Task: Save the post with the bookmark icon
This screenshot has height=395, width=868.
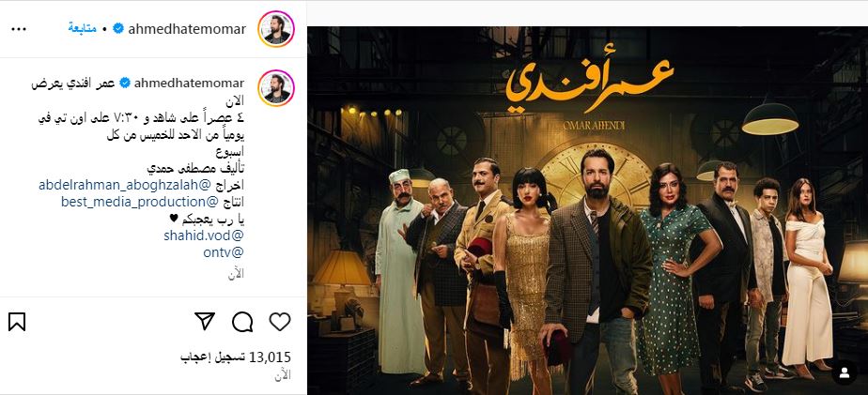Action: [17, 322]
